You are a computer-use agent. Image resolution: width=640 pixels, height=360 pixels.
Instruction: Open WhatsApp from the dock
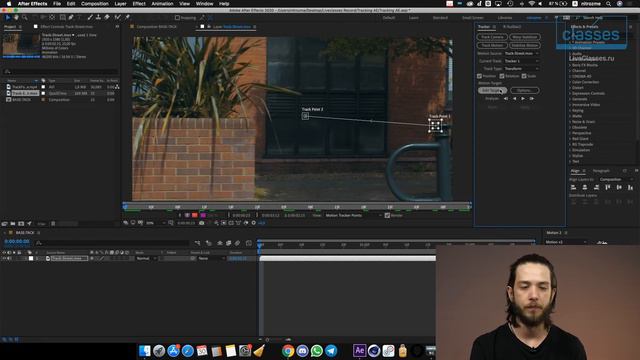click(317, 351)
